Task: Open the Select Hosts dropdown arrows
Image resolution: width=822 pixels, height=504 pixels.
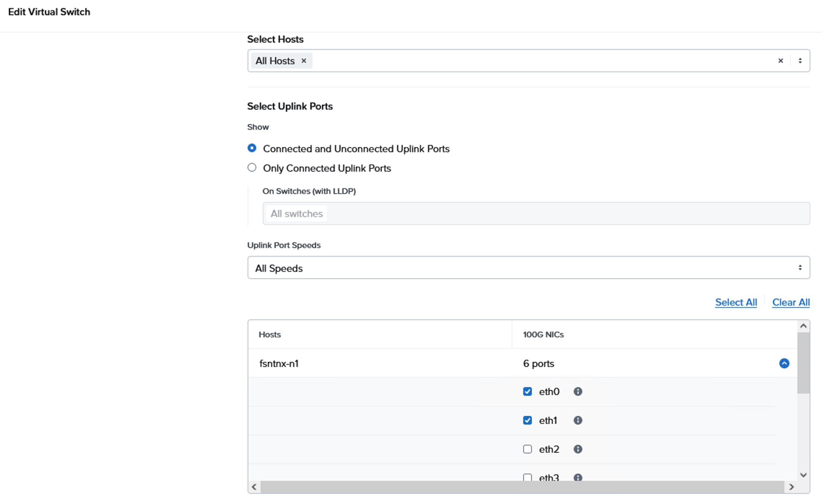Action: coord(800,61)
